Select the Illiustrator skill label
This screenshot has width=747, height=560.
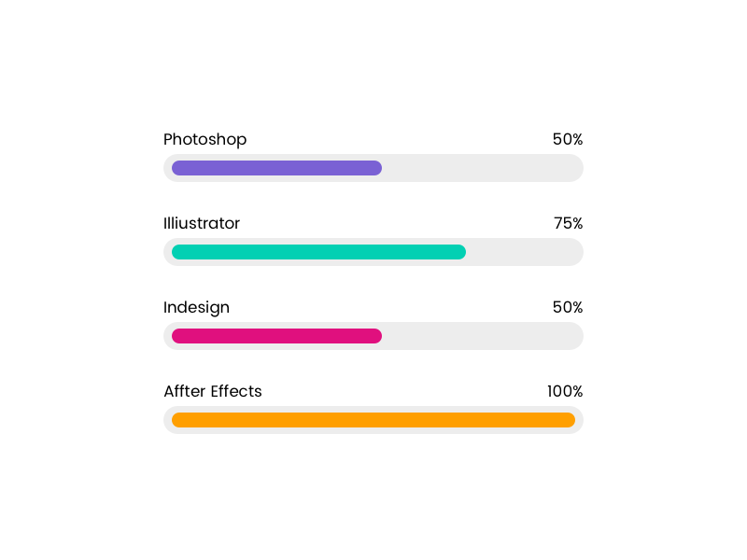click(202, 224)
